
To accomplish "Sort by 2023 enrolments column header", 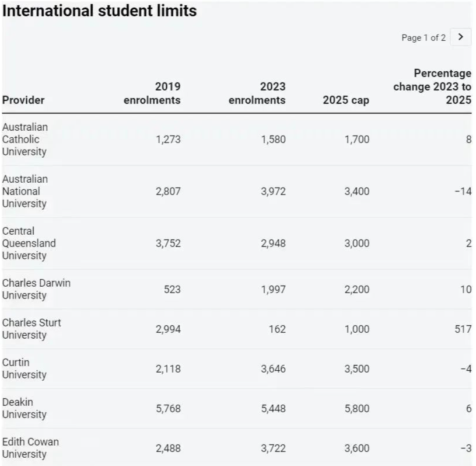I will pos(257,93).
